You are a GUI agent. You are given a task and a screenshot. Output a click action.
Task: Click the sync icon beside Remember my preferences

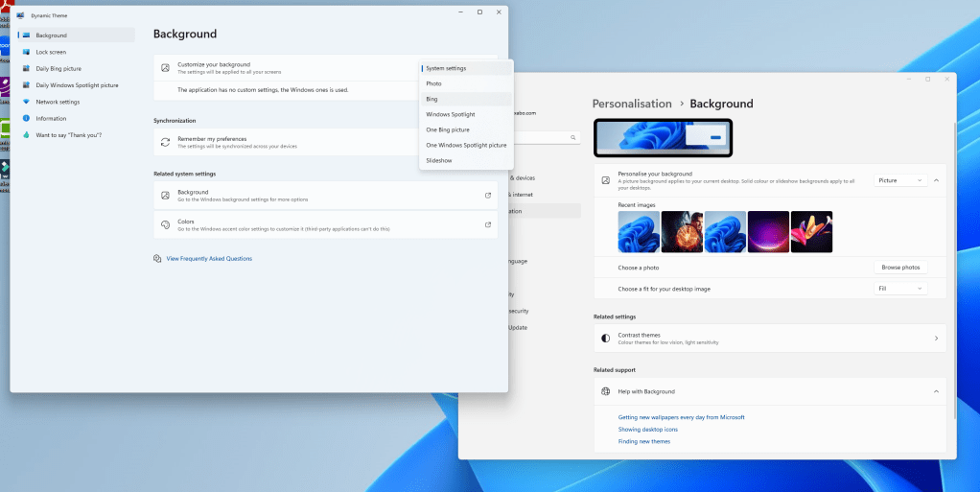coord(165,142)
